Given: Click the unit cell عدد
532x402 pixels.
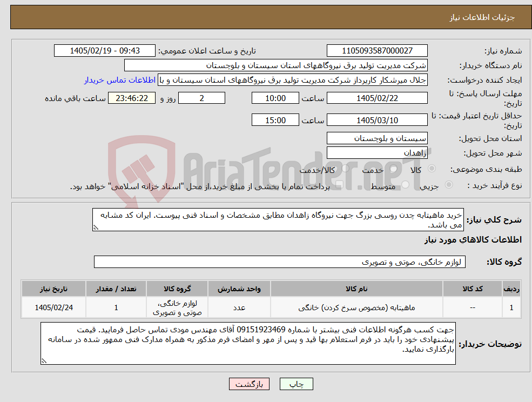Looking at the screenshot, I should (x=239, y=307).
